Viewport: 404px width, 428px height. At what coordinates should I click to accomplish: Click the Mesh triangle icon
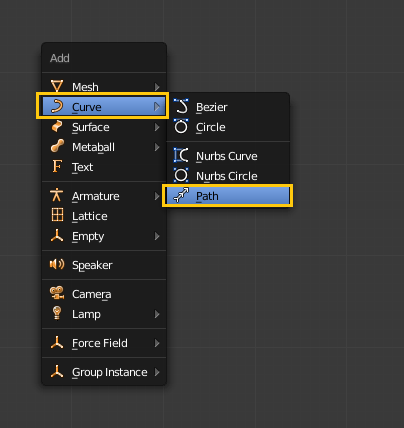pos(57,86)
